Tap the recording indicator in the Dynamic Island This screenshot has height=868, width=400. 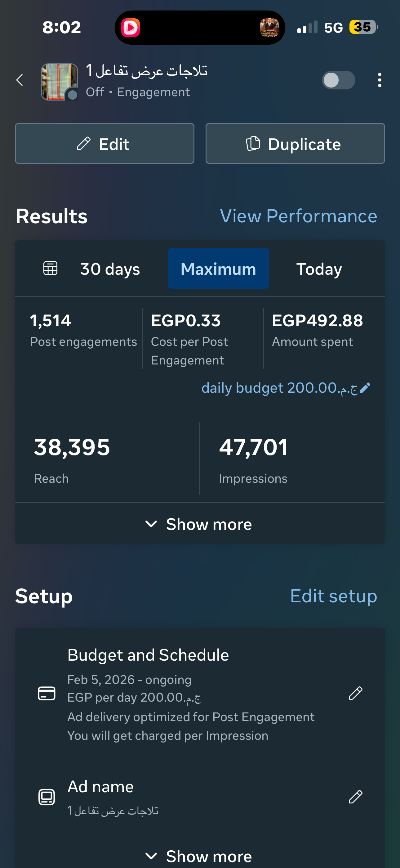pos(131,28)
